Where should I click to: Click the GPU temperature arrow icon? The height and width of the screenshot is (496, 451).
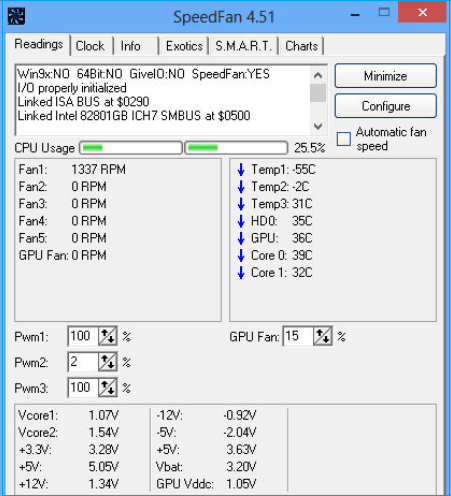pyautogui.click(x=241, y=238)
